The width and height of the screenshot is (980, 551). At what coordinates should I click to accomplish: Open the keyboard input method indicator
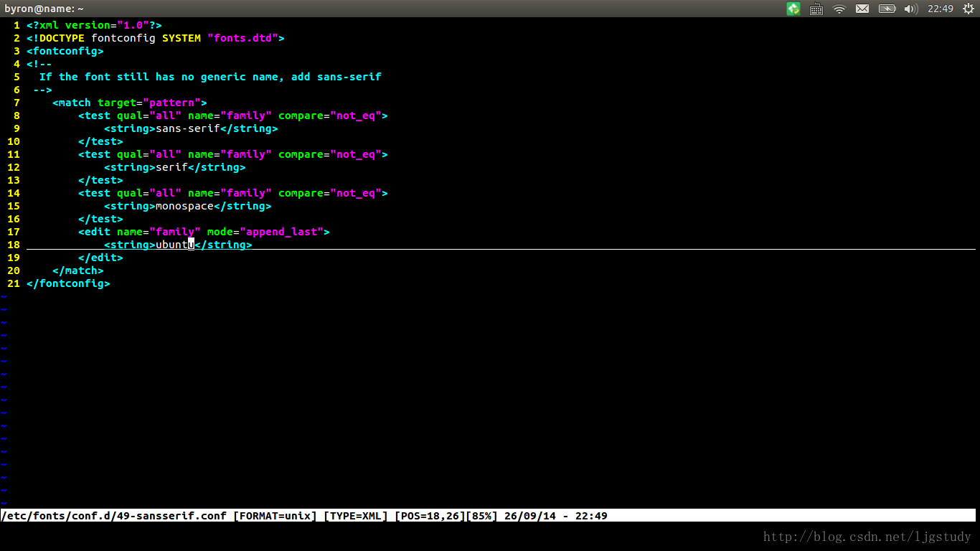(816, 9)
